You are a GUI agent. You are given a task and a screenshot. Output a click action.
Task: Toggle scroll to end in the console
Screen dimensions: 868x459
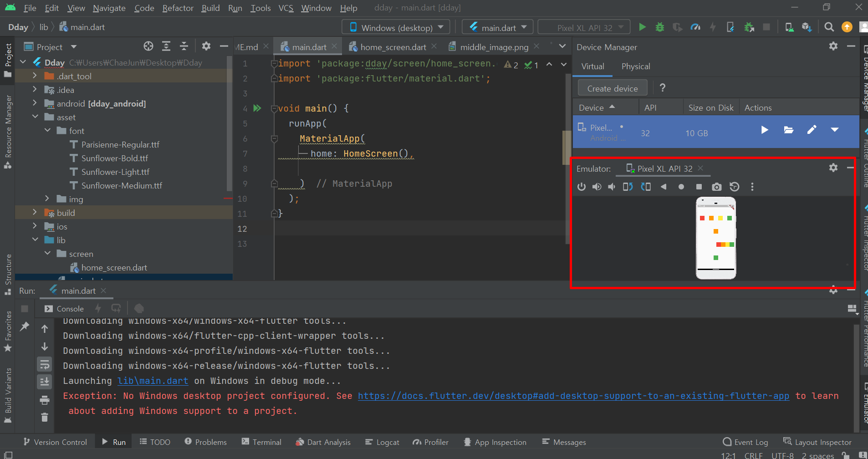(45, 382)
